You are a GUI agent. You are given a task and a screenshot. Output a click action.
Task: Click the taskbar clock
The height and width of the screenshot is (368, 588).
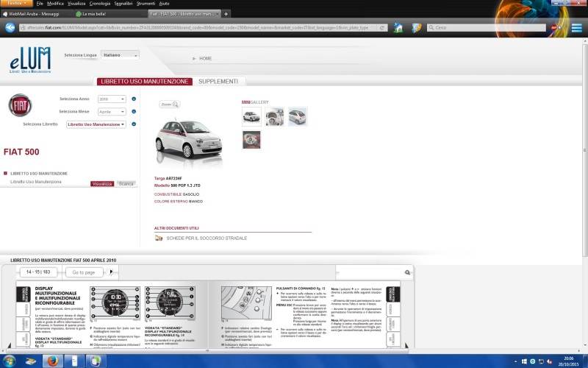pos(568,361)
